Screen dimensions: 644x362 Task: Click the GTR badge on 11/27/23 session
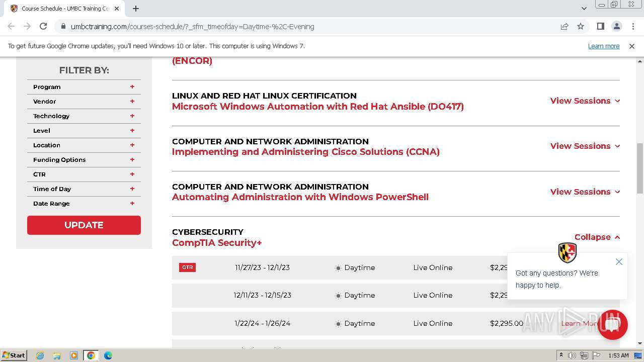pos(187,267)
